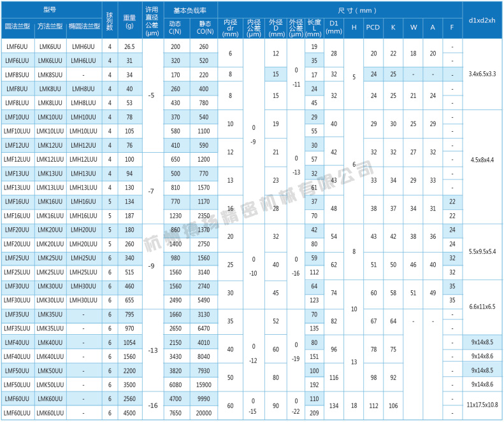Select the 4.5x8x4.4 dimension cell

coord(481,159)
